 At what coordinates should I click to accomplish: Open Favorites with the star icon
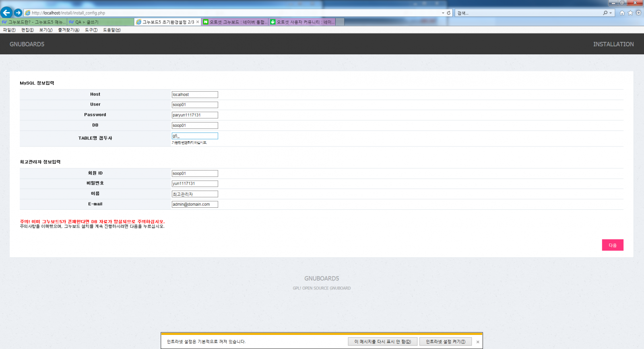(630, 13)
